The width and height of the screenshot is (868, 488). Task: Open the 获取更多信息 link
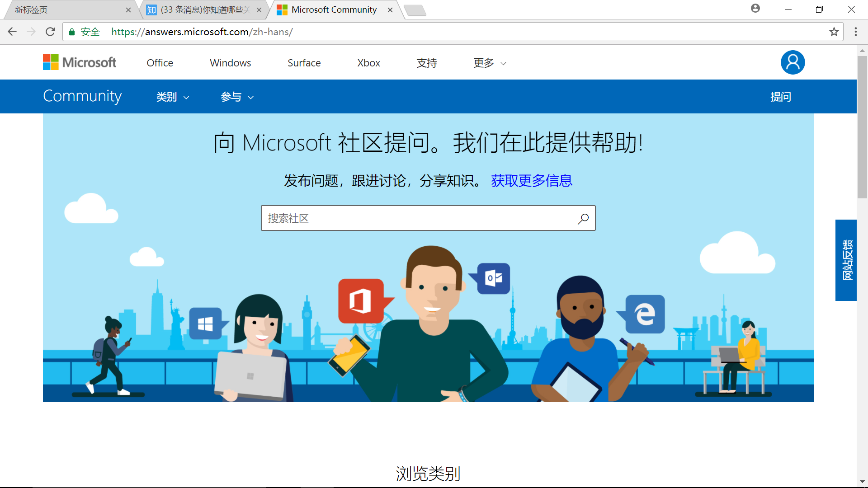point(532,181)
